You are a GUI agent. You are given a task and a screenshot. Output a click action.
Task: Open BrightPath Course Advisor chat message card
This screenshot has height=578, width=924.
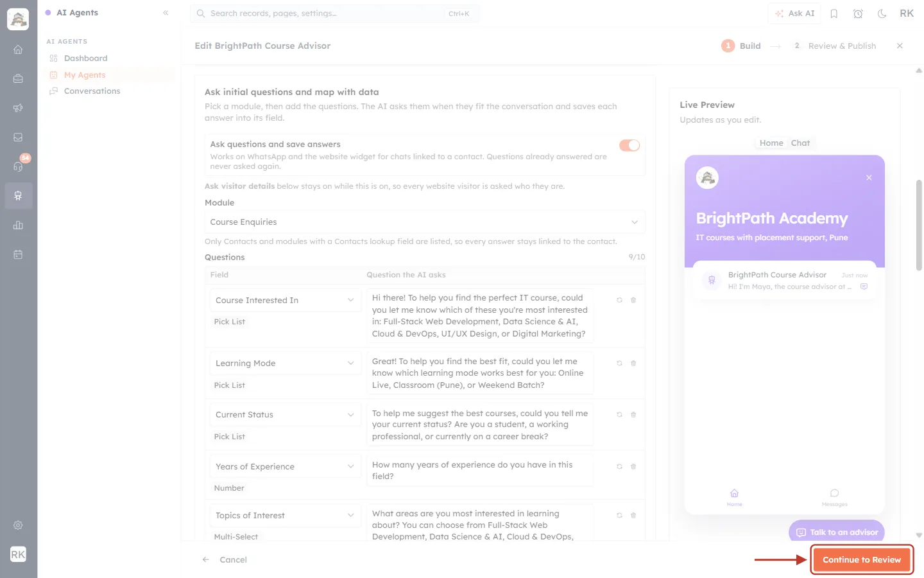click(x=785, y=281)
